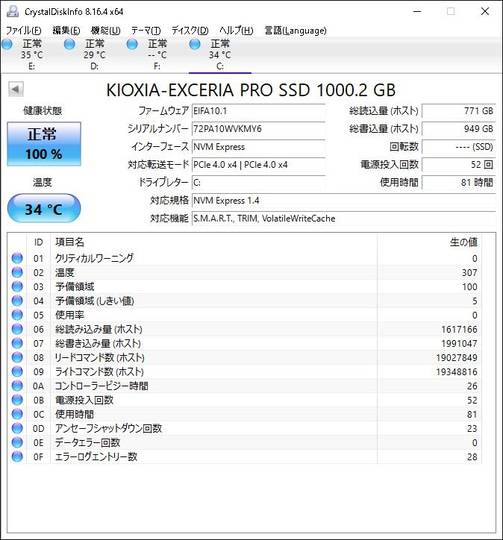Open the テーマ(T) menu

[x=146, y=31]
